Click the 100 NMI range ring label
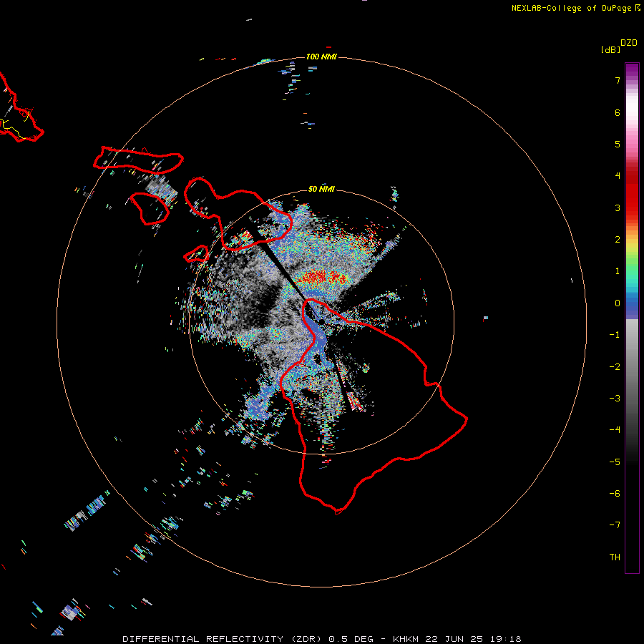The image size is (644, 644). click(x=321, y=57)
